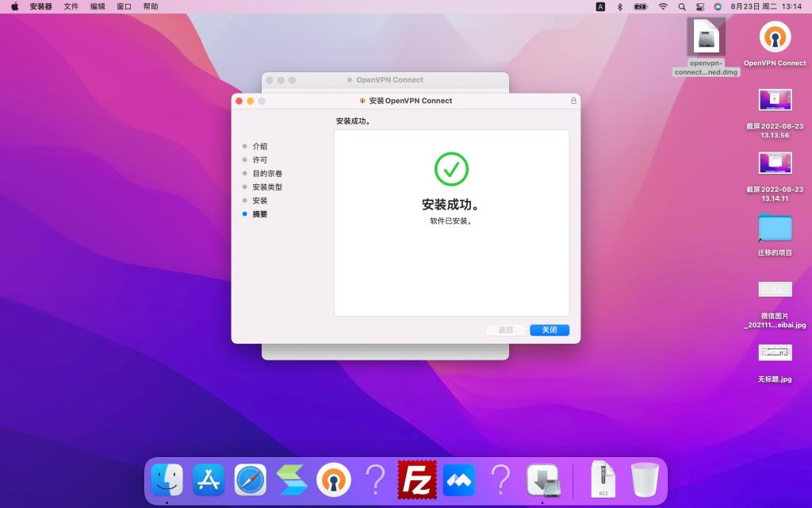Click the dimmed 返回 button
Viewport: 812px width, 508px height.
pos(505,330)
